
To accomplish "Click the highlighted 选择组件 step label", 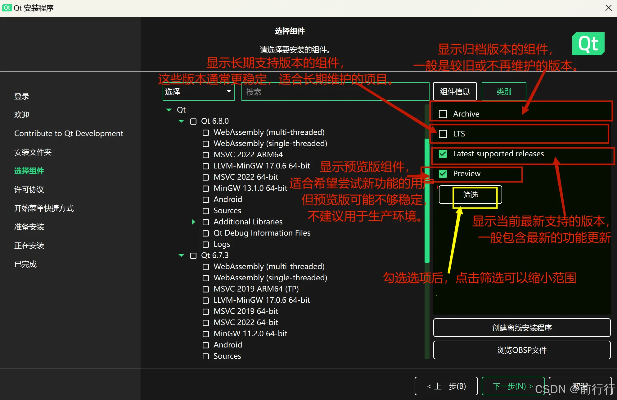I will click(29, 171).
